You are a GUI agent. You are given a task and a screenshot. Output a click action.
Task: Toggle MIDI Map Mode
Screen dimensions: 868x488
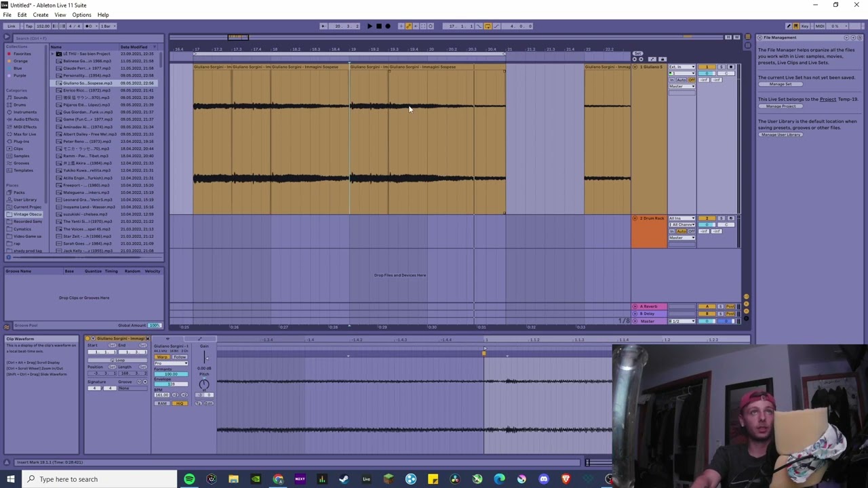pos(820,26)
